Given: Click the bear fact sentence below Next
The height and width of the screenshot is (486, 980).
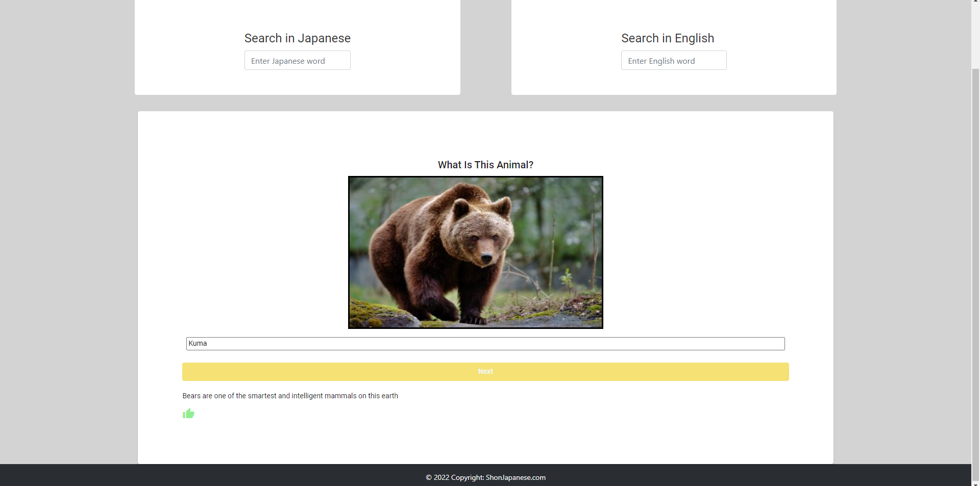Looking at the screenshot, I should point(290,396).
